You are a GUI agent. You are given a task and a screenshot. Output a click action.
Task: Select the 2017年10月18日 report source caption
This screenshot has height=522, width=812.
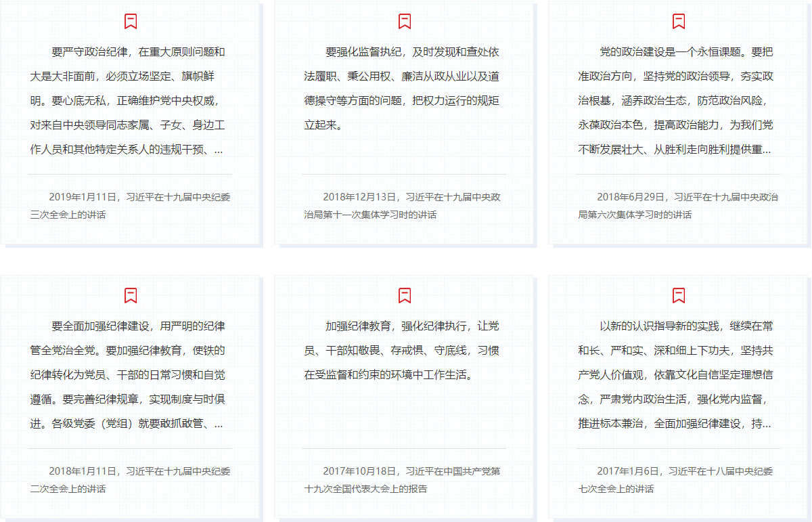coord(403,479)
